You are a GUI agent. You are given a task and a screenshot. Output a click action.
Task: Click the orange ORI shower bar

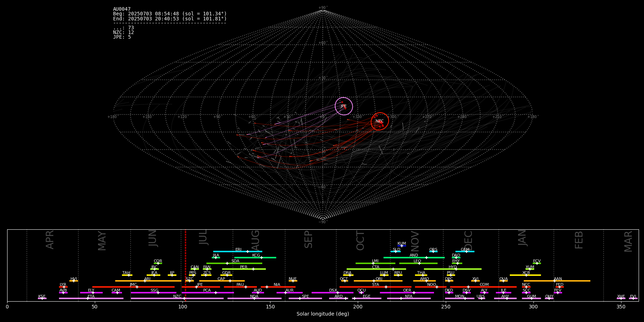378,281
